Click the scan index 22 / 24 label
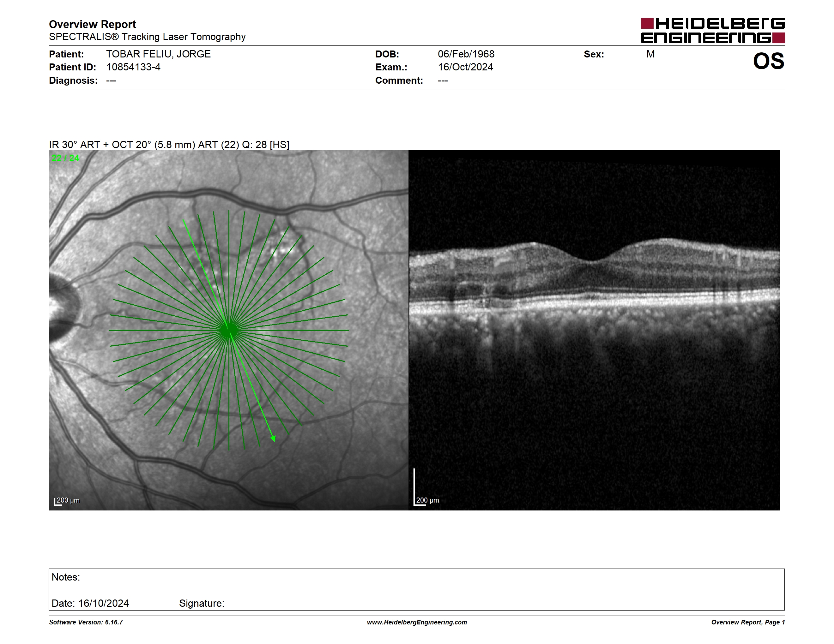 (65, 158)
